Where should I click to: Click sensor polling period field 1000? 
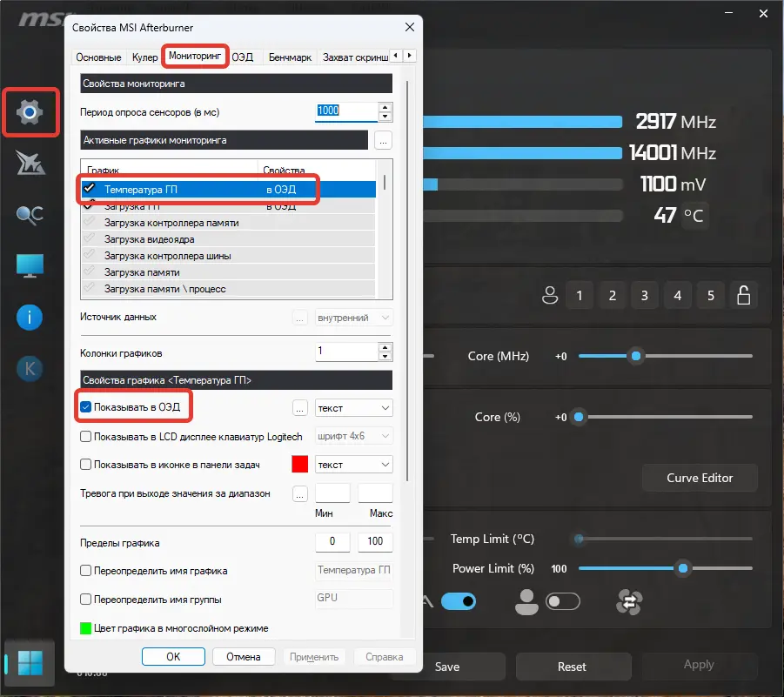click(346, 111)
